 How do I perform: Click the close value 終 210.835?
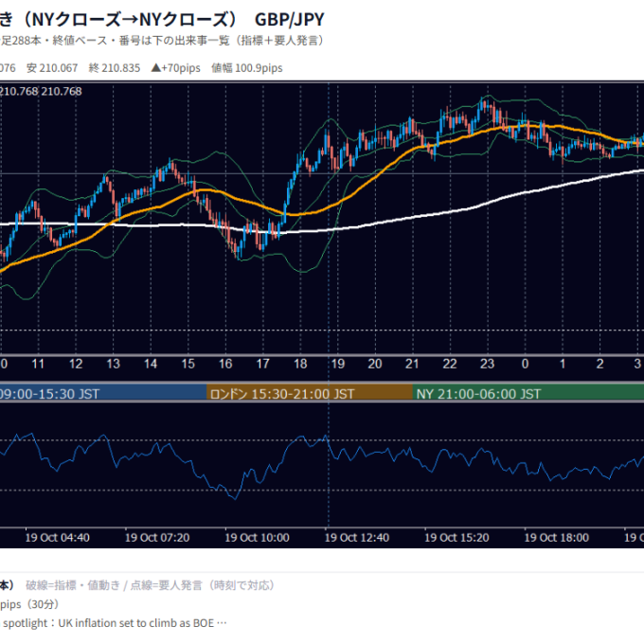pyautogui.click(x=115, y=68)
